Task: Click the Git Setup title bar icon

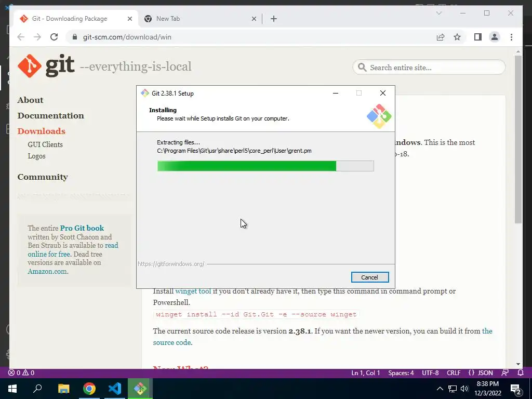Action: click(x=145, y=94)
